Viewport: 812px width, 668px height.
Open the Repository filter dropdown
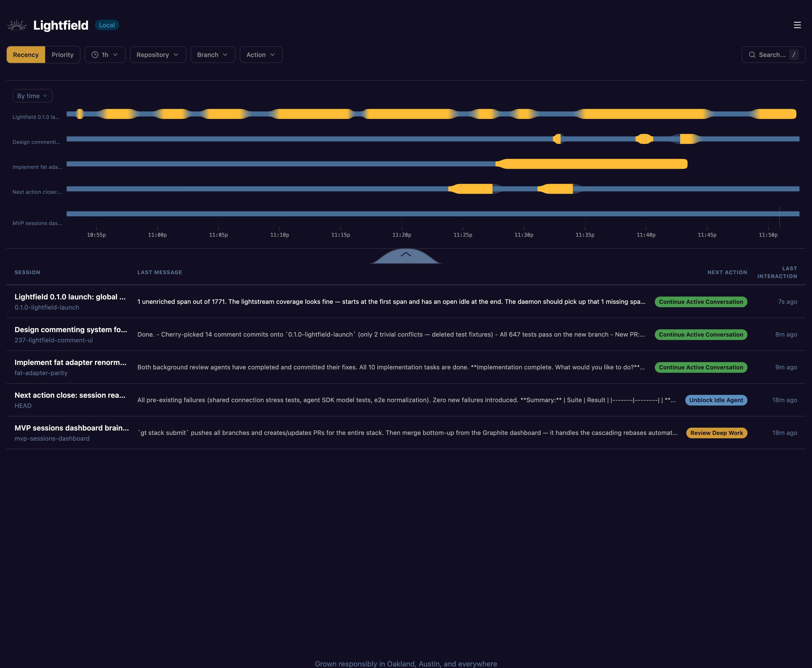(x=157, y=55)
